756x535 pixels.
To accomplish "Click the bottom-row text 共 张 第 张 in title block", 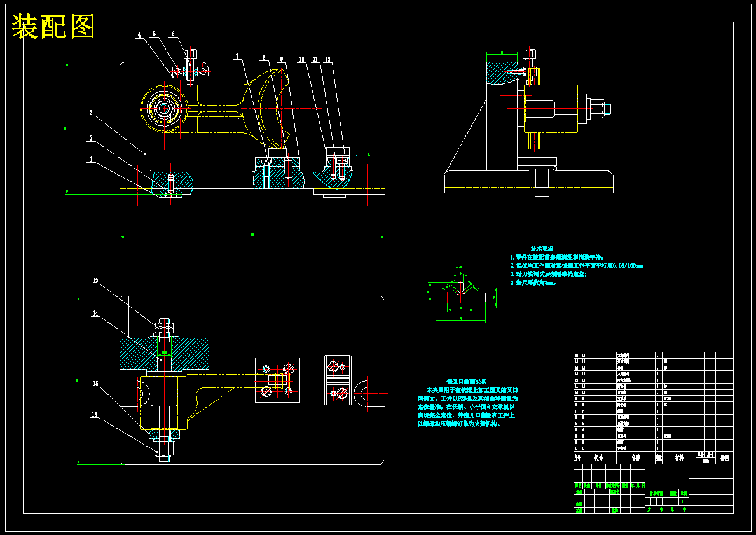I will (667, 510).
